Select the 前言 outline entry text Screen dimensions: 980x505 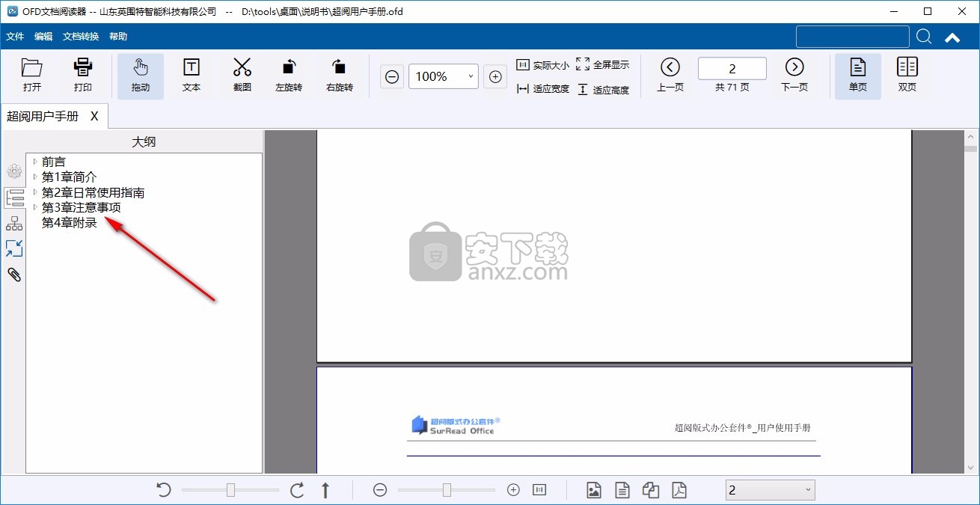click(x=54, y=162)
